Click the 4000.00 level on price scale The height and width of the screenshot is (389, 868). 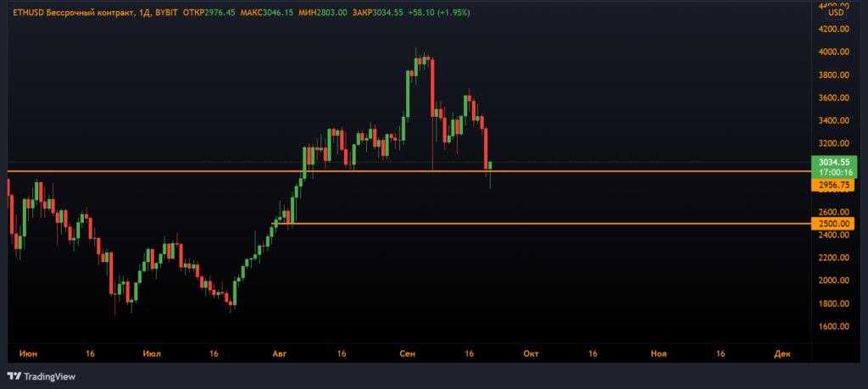[x=835, y=53]
